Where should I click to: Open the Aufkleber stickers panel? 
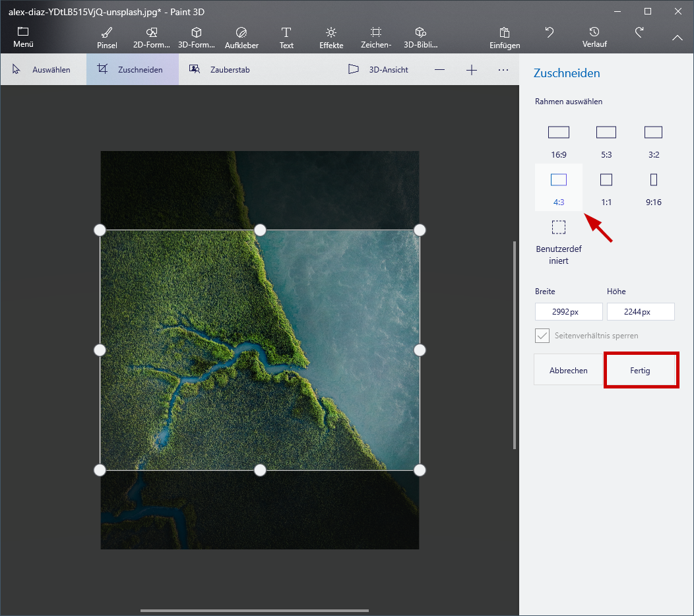[x=241, y=38]
